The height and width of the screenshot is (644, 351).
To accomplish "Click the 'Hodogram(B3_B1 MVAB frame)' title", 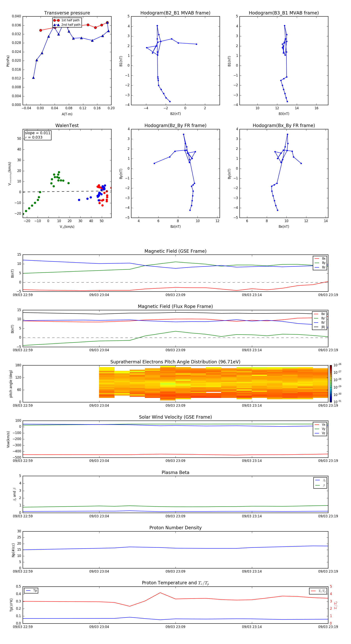I will tap(284, 13).
